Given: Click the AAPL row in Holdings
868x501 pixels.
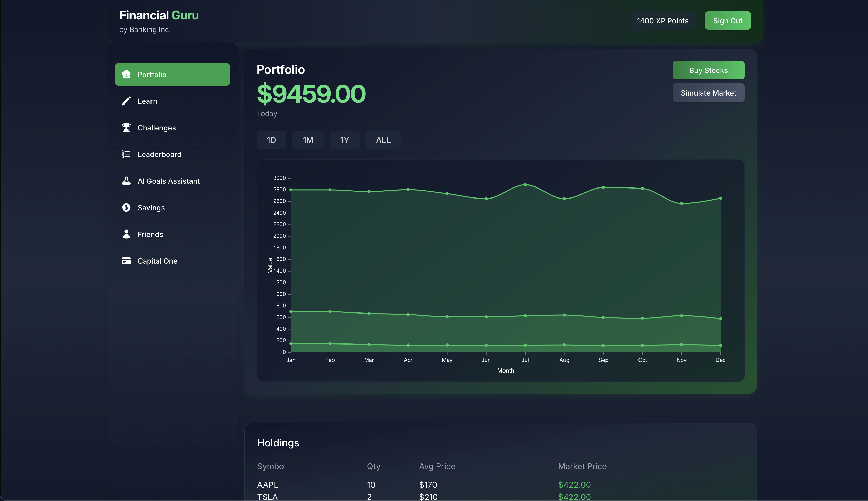Looking at the screenshot, I should tap(268, 485).
